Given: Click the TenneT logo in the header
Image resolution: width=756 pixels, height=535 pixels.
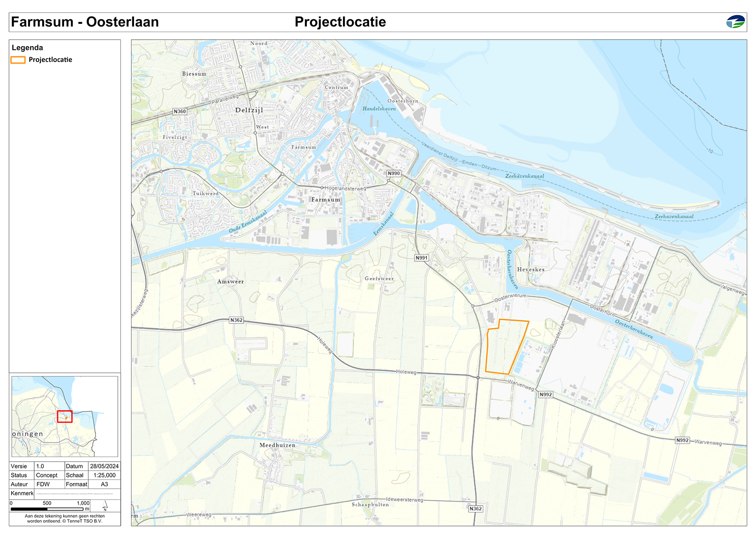Looking at the screenshot, I should coord(735,22).
